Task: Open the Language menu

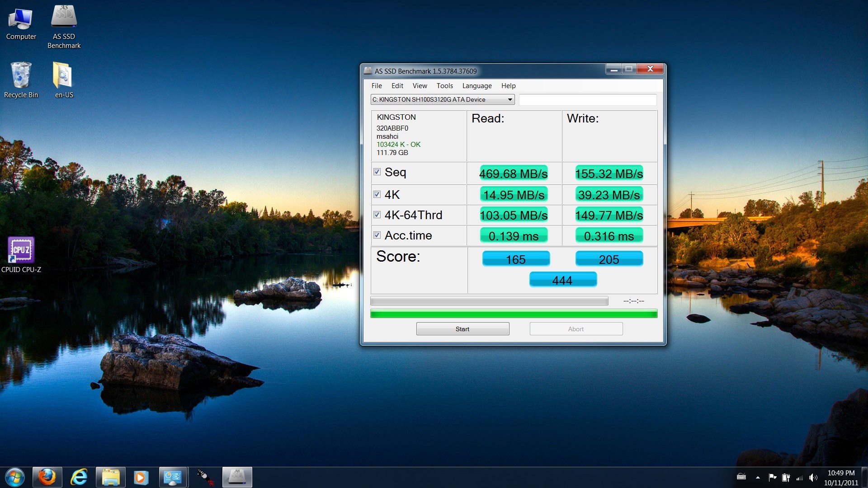Action: tap(477, 86)
